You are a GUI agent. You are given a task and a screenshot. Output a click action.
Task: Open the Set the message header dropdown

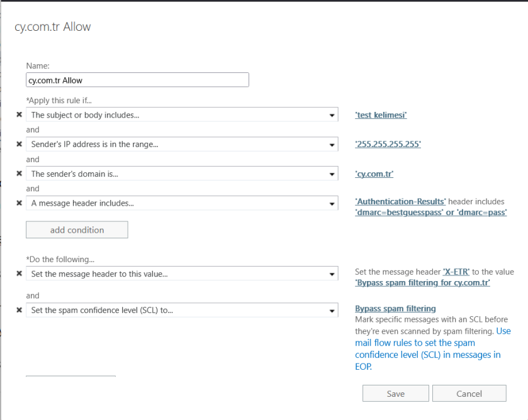click(x=332, y=274)
